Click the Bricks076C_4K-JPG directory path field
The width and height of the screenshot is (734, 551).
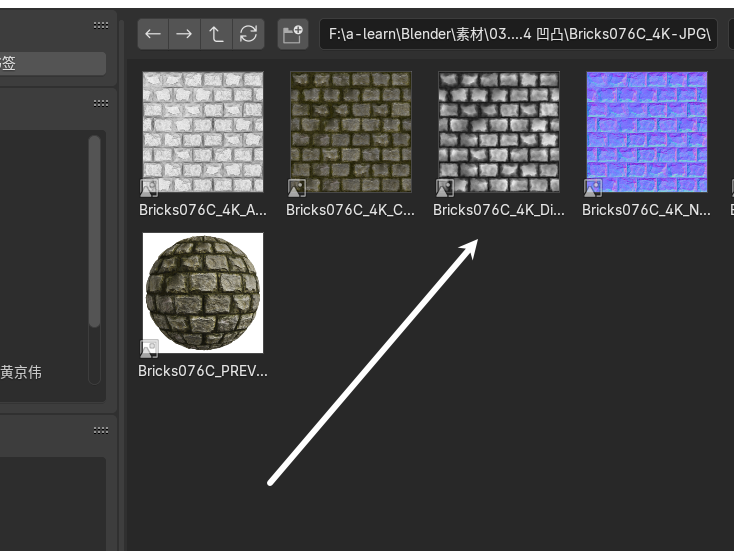(x=518, y=34)
